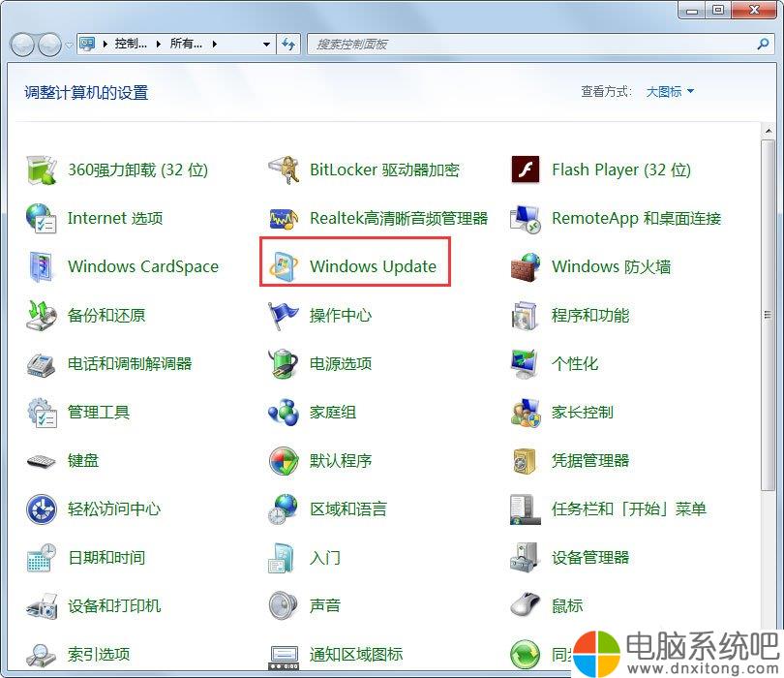Expand the arrow after the 所有... breadcrumb
Image resolution: width=784 pixels, height=678 pixels.
click(215, 44)
